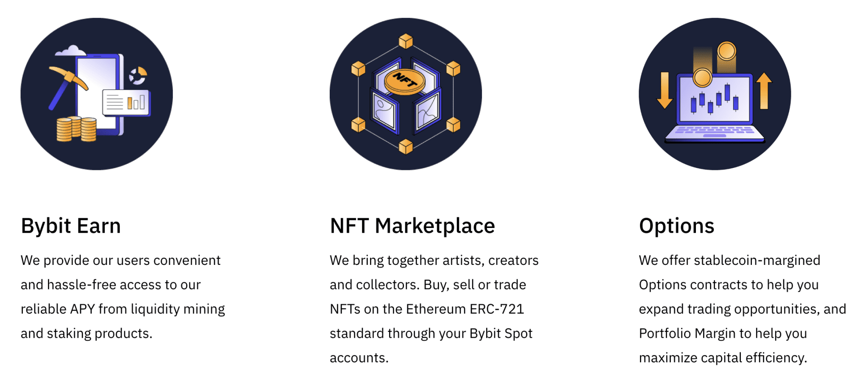Click the Bybit Earn description paragraph

point(123,297)
